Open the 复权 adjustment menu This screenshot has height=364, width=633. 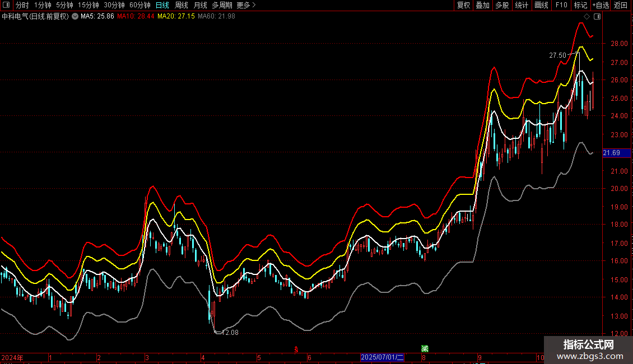pos(463,5)
